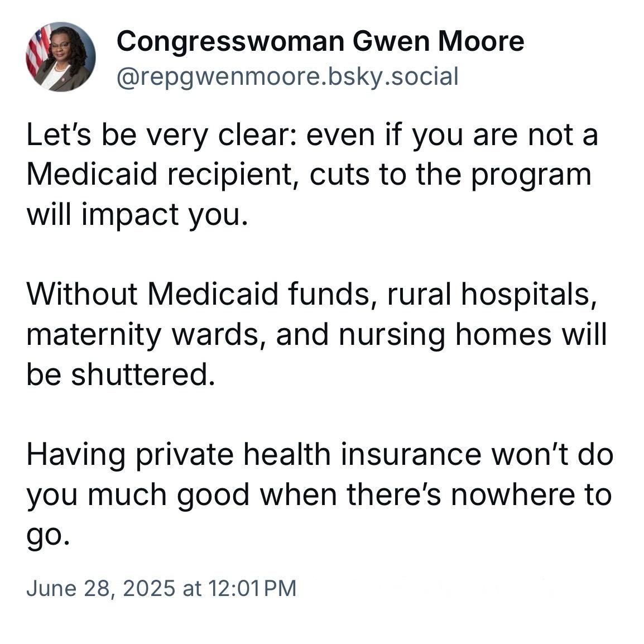Click the June 28, 2025 timestamp

(x=161, y=588)
